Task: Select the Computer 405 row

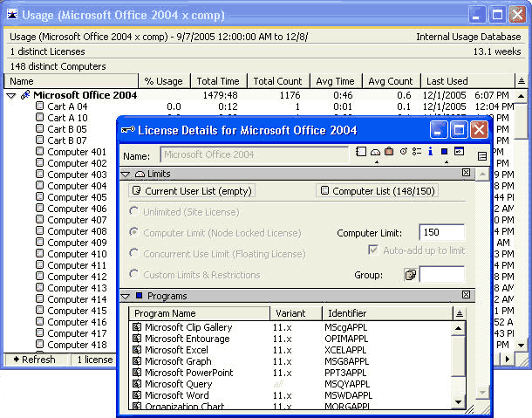Action: coord(77,197)
